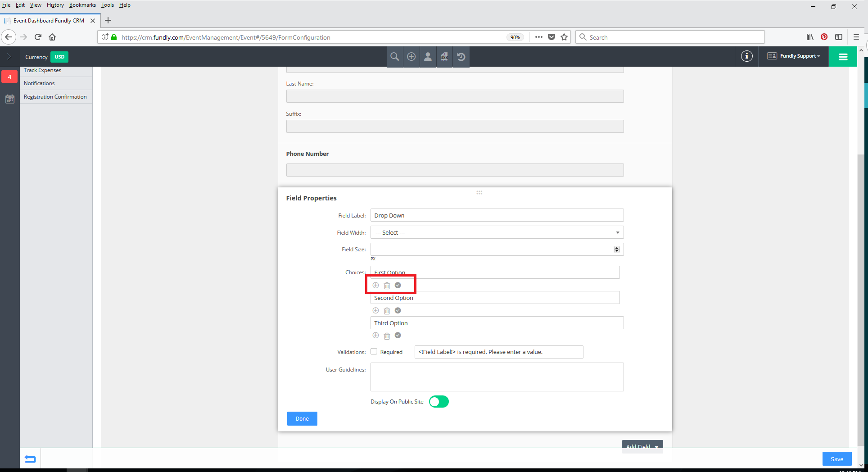Expand the left sidebar chevron
The width and height of the screenshot is (868, 472).
(9, 57)
